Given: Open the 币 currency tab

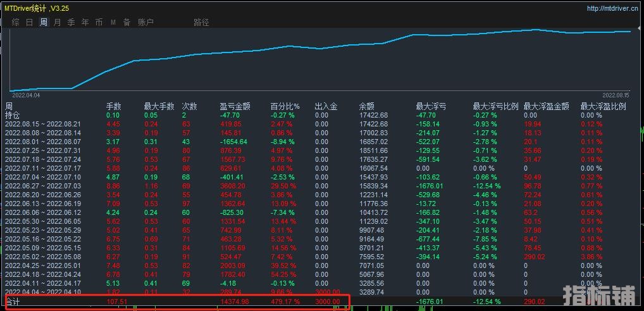Looking at the screenshot, I should (99, 23).
